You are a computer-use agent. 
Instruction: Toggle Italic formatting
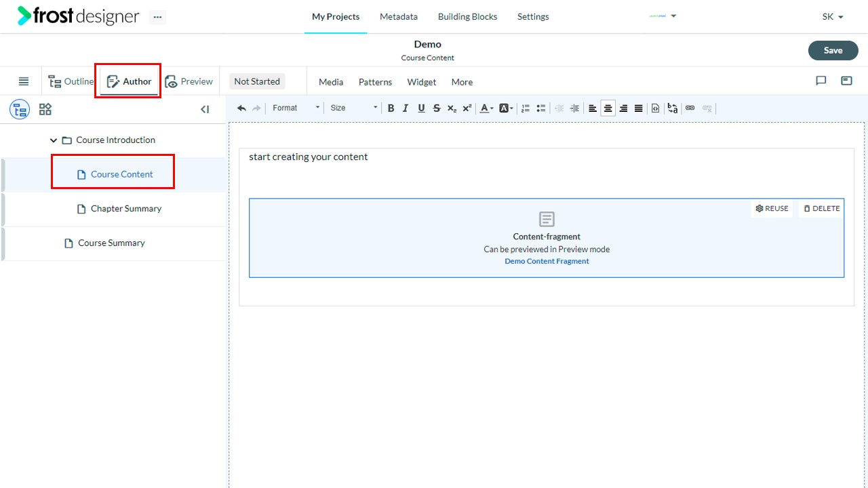pyautogui.click(x=406, y=108)
